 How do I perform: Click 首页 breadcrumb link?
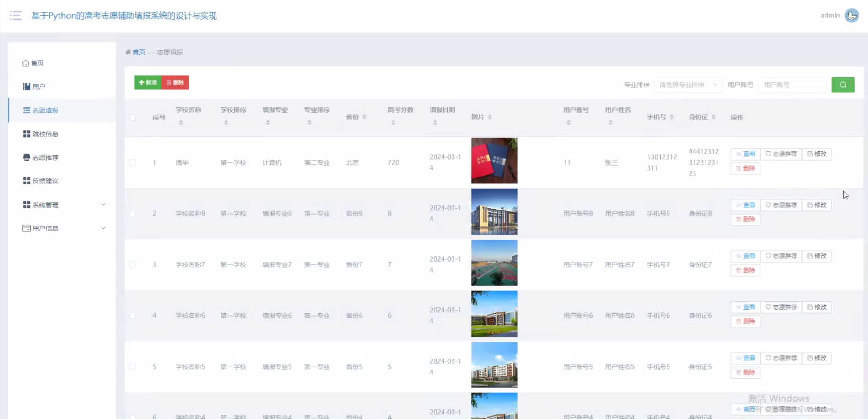point(139,52)
